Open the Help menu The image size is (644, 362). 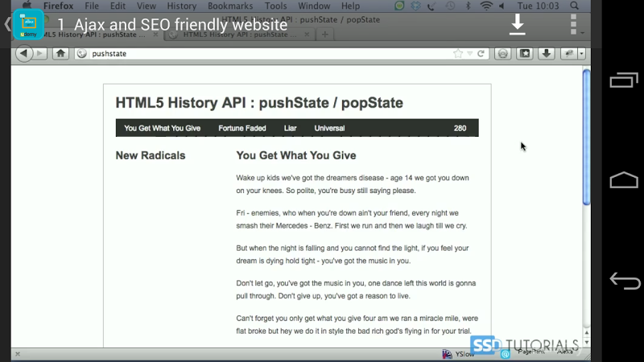point(350,6)
